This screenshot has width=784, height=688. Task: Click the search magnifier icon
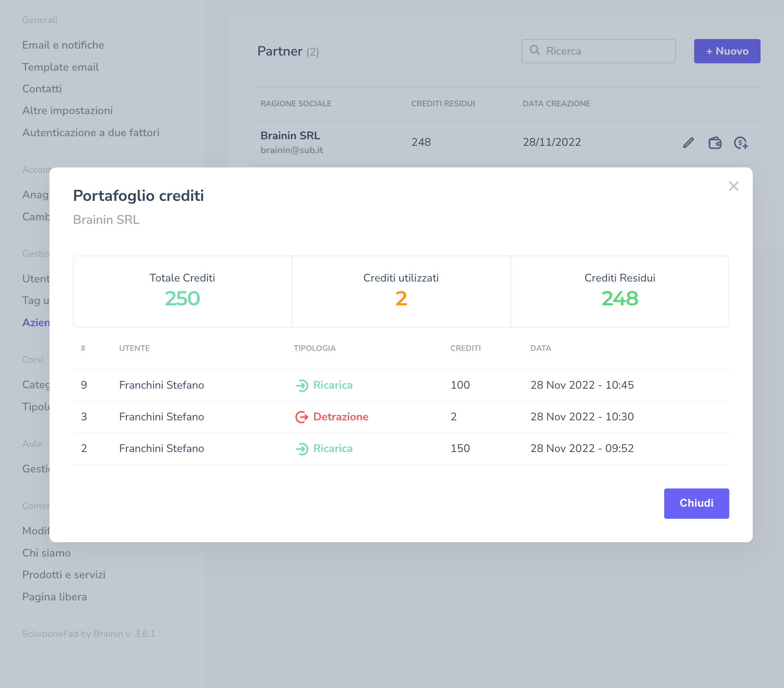[535, 50]
